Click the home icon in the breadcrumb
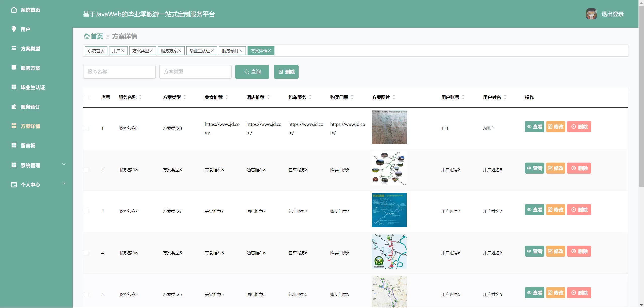Screen dimensions: 644x308 (87, 36)
